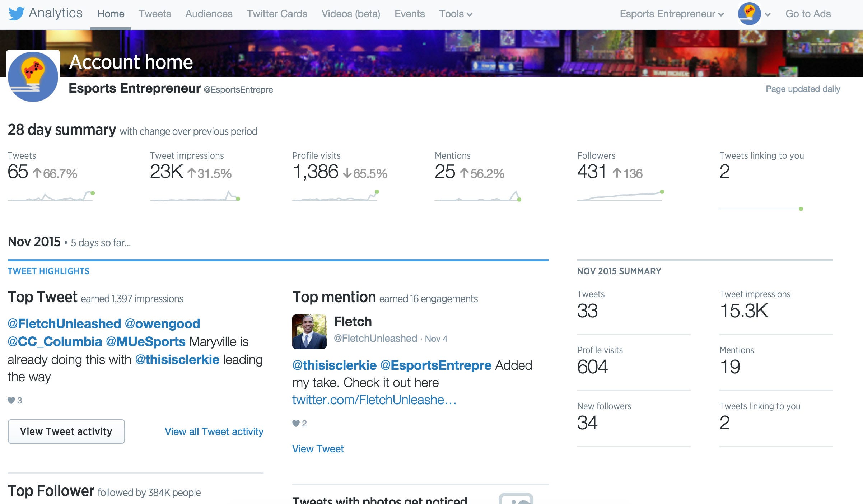Click the Followers sparkline chart

(x=621, y=195)
